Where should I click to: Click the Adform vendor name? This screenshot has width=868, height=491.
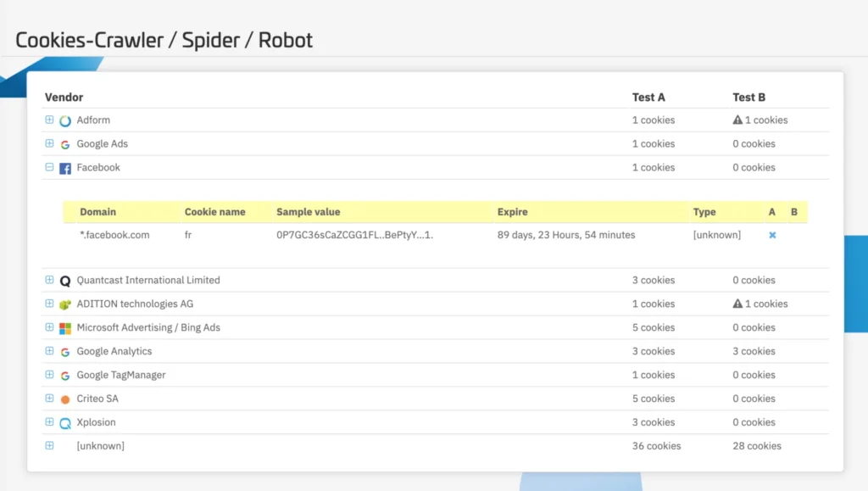93,120
